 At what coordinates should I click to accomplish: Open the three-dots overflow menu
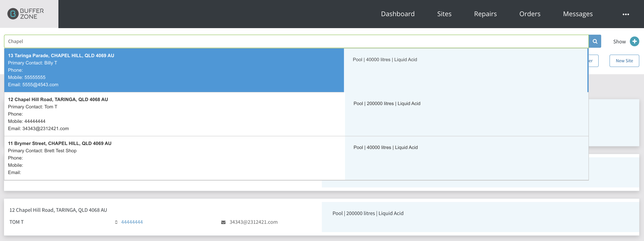pos(626,14)
